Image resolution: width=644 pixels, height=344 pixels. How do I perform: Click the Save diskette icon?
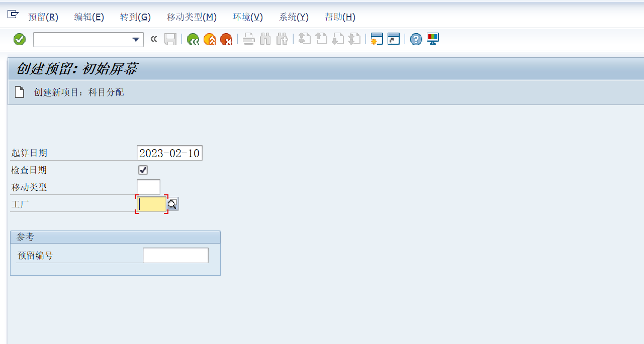[x=170, y=39]
